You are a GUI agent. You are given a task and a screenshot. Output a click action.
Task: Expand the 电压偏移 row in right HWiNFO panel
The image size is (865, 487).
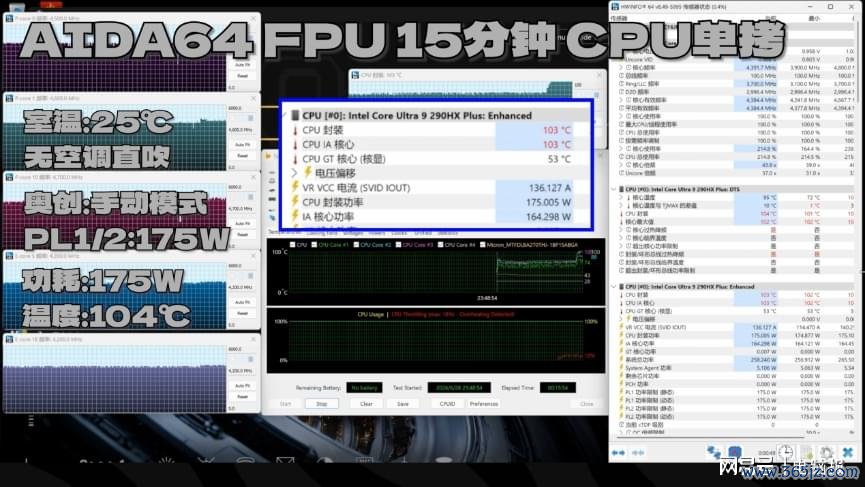(x=622, y=319)
